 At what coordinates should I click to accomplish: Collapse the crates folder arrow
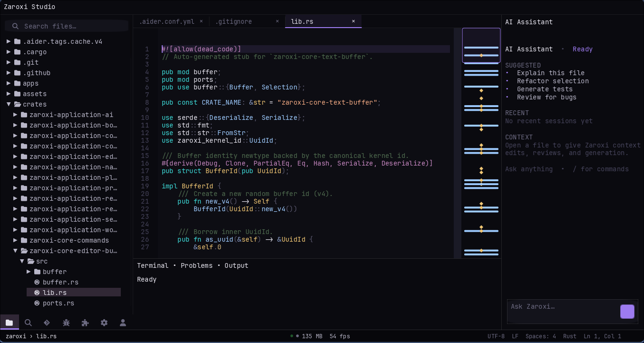[9, 104]
